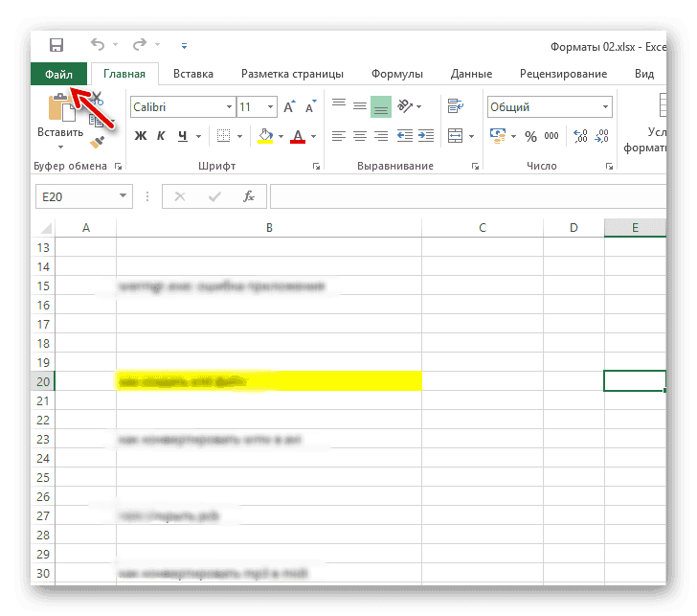Screen dimensions: 697x616
Task: Click the yellow highlighted cell B20
Action: click(x=269, y=381)
